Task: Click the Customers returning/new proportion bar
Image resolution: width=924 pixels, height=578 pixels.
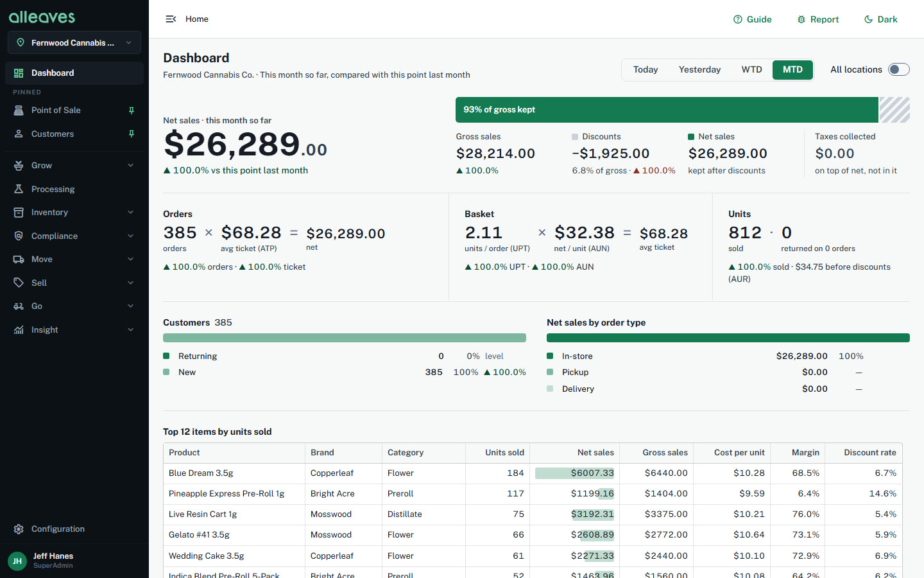Action: click(345, 338)
